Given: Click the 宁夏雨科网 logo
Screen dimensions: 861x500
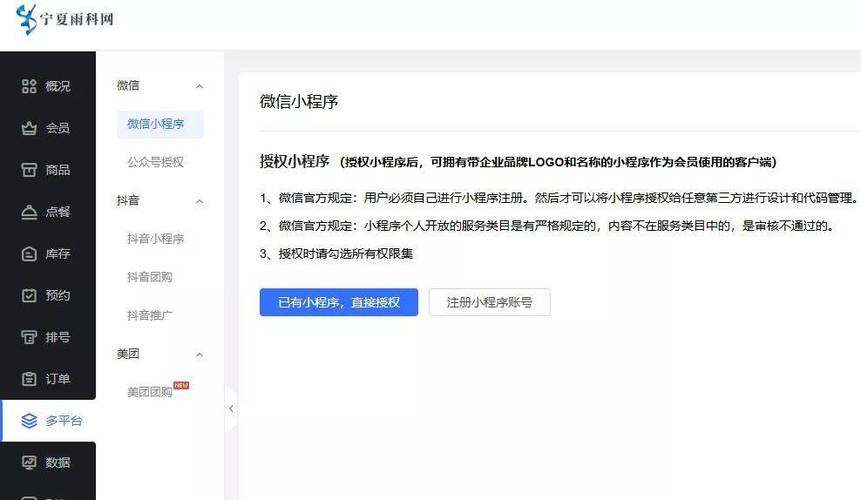Looking at the screenshot, I should (x=65, y=19).
